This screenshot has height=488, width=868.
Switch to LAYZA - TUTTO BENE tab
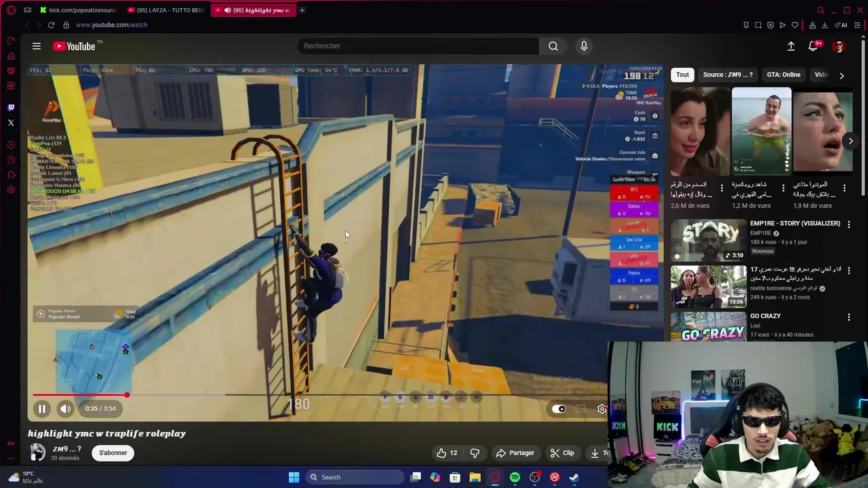tap(165, 10)
